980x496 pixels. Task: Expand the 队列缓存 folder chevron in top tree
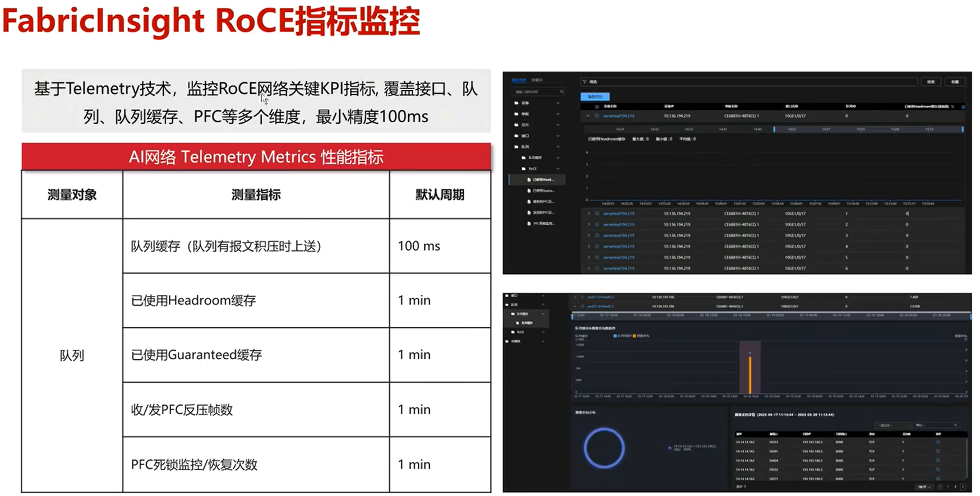558,157
